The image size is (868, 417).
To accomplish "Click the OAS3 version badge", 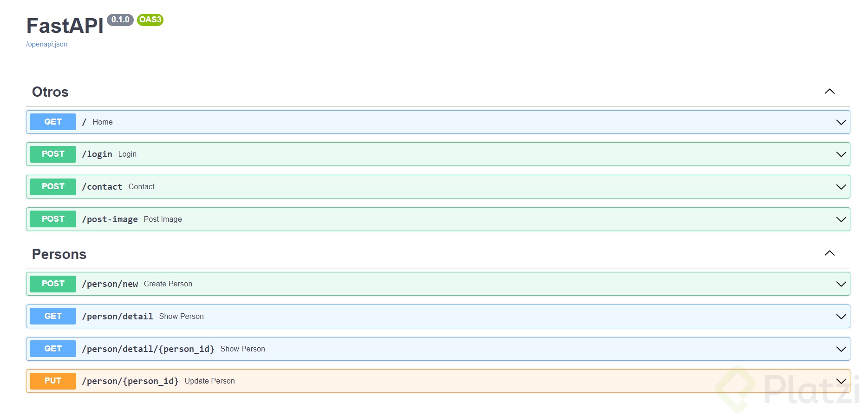I will (150, 20).
